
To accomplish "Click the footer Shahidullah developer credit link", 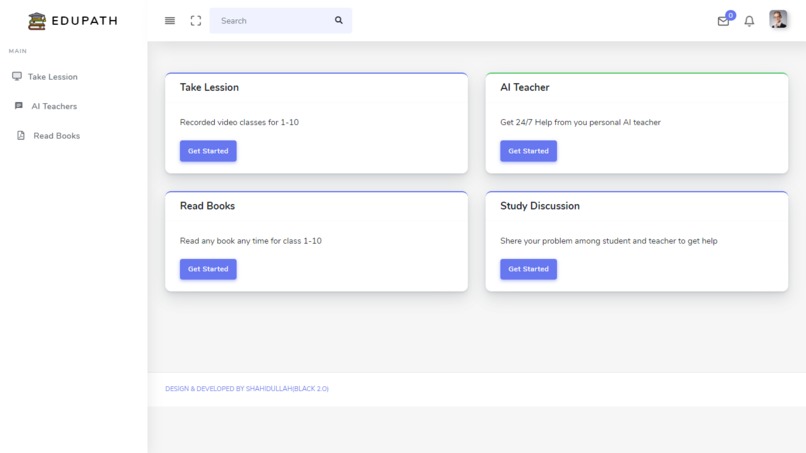I will point(247,389).
